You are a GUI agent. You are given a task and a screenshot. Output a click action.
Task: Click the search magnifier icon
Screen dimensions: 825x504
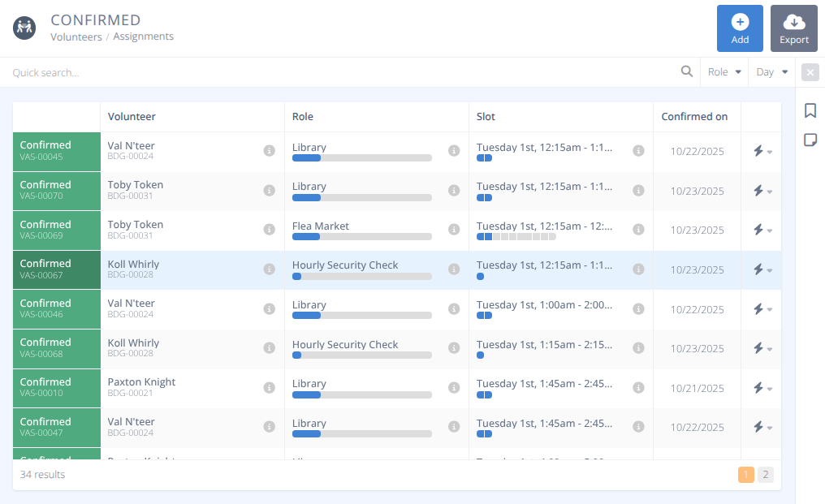[687, 72]
